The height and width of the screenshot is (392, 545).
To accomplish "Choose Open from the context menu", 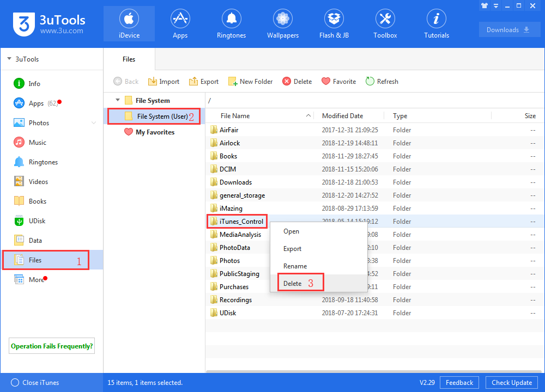I will (x=319, y=231).
